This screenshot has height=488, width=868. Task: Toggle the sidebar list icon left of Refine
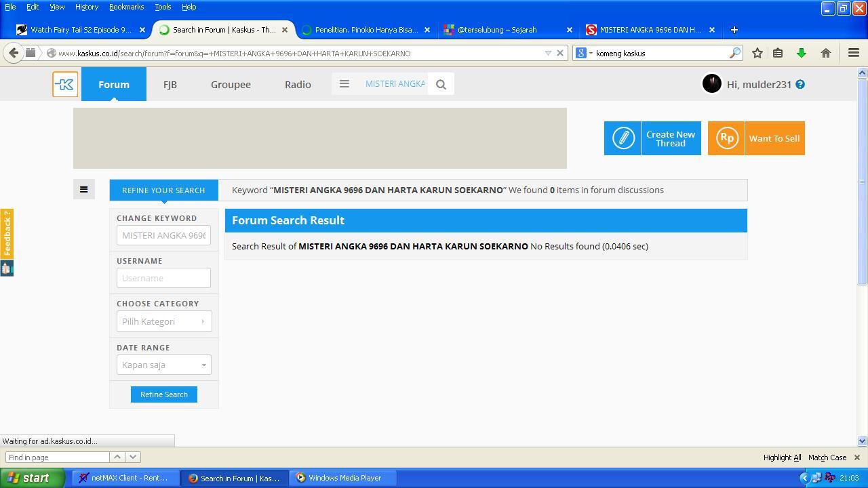pyautogui.click(x=83, y=190)
